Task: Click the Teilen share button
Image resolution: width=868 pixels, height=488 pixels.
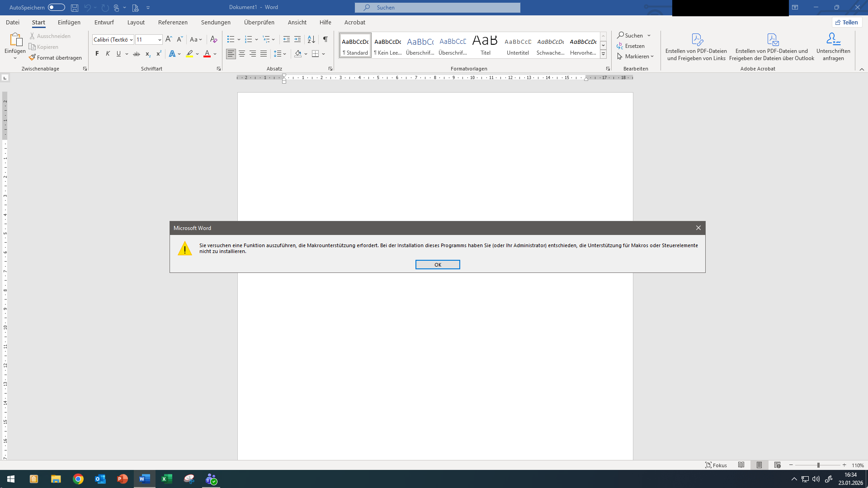Action: (x=847, y=22)
